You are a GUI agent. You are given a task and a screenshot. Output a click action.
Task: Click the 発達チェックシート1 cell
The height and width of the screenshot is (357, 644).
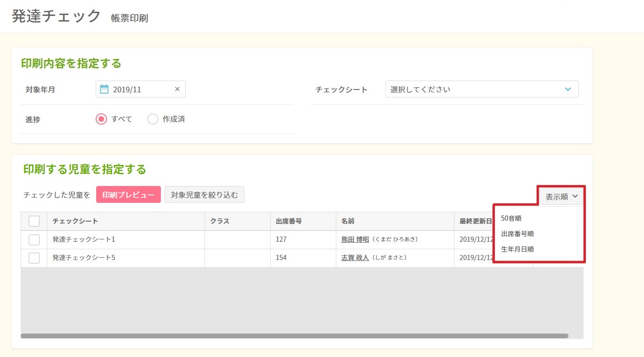click(126, 239)
